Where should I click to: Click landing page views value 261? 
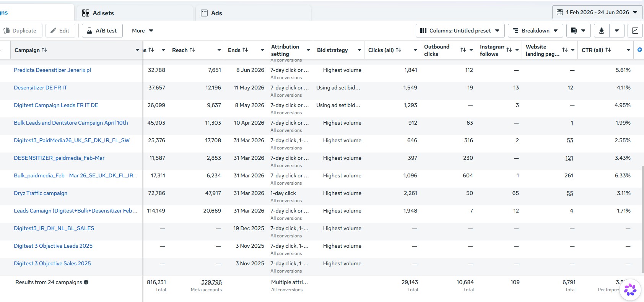point(569,175)
